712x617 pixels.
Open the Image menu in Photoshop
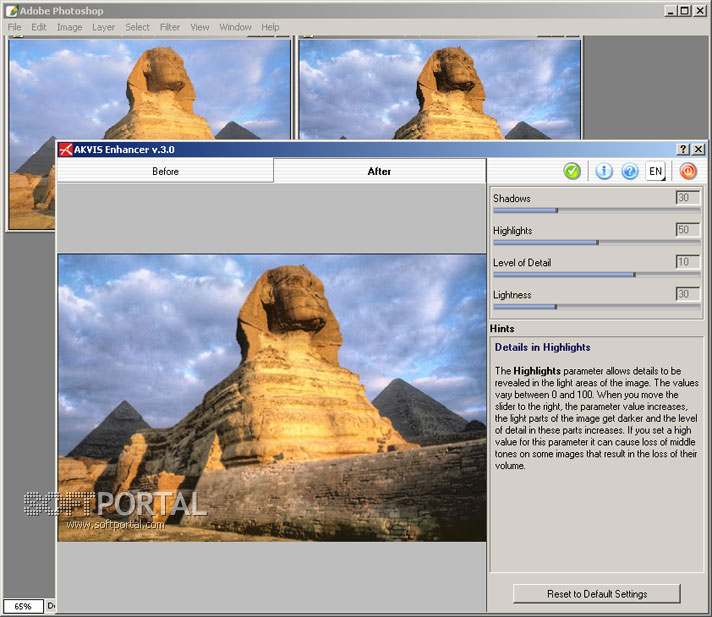click(69, 27)
